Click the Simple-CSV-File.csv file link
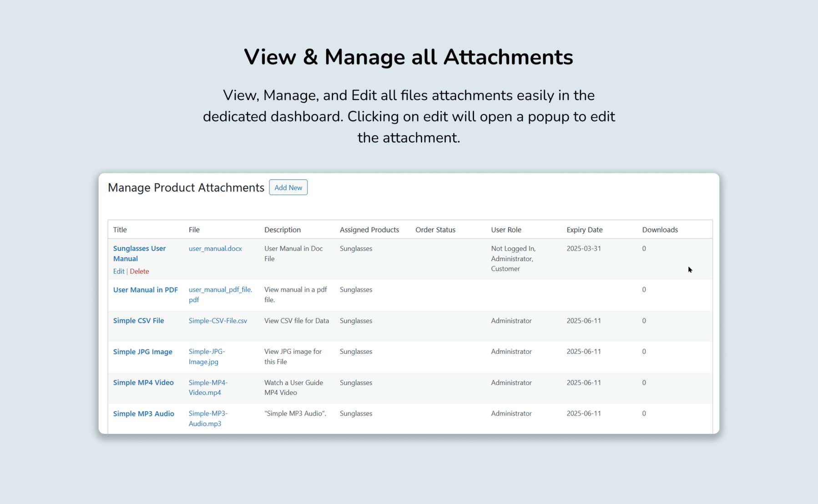 [218, 321]
